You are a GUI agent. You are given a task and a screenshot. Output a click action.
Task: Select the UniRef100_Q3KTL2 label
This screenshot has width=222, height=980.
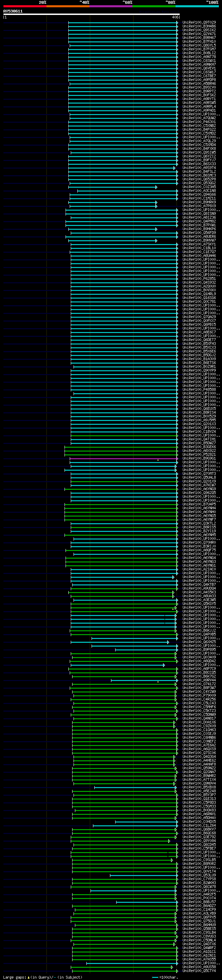coord(199,524)
